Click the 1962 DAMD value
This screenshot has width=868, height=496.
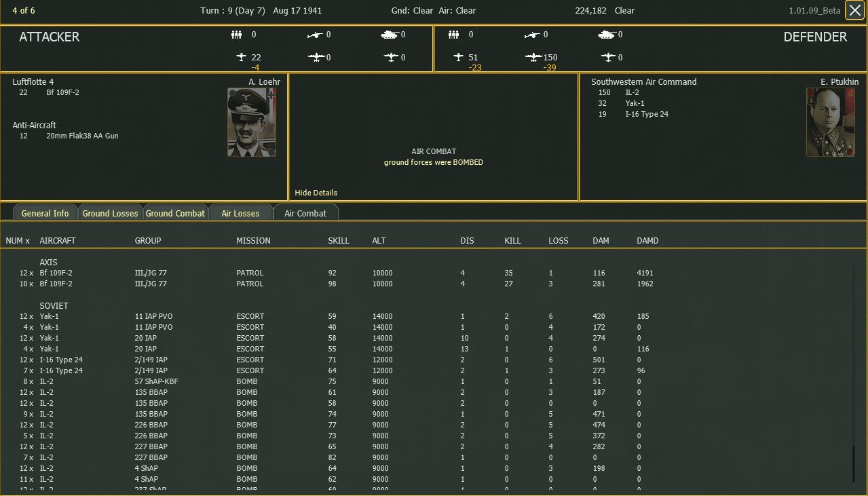point(645,284)
